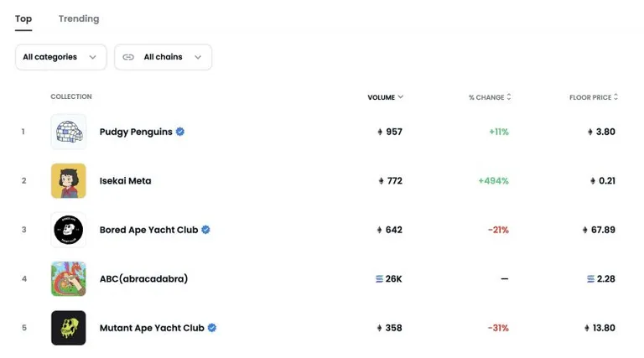Click Mutant Ape Yacht Club skull icon
Image resolution: width=644 pixels, height=358 pixels.
(69, 328)
